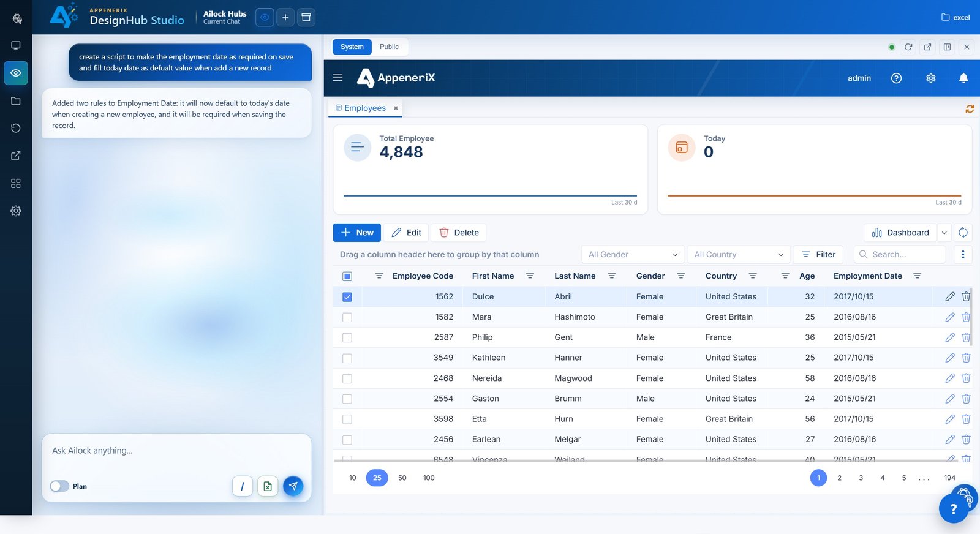Click the monitor icon in the left sidebar
This screenshot has height=534, width=980.
pos(16,45)
